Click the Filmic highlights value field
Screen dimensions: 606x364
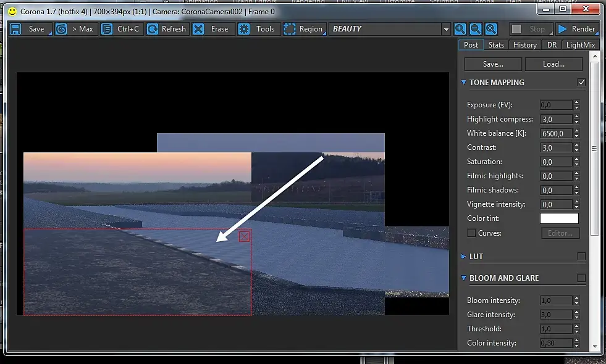pos(556,176)
